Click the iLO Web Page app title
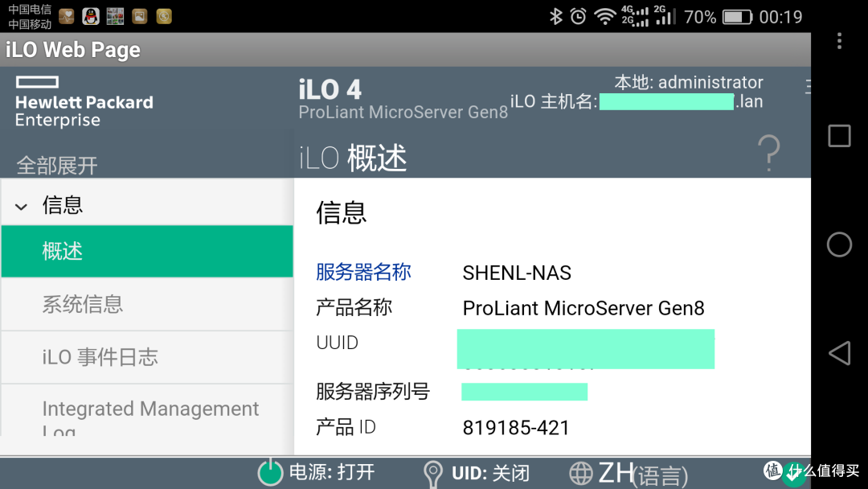Viewport: 868px width, 489px height. [x=73, y=50]
